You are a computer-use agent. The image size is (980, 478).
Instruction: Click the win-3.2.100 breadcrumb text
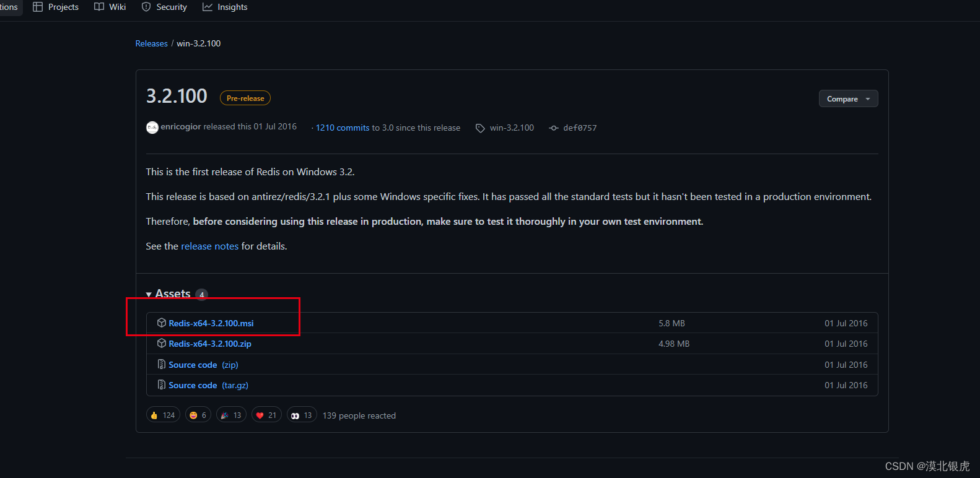(199, 43)
